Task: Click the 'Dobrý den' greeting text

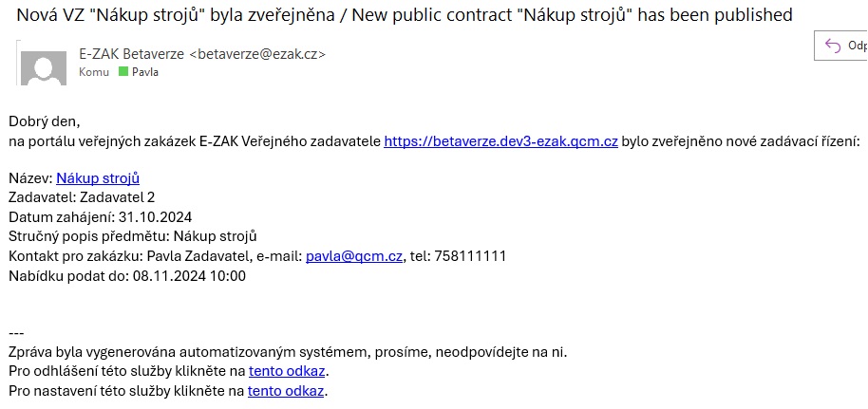Action: pos(44,121)
